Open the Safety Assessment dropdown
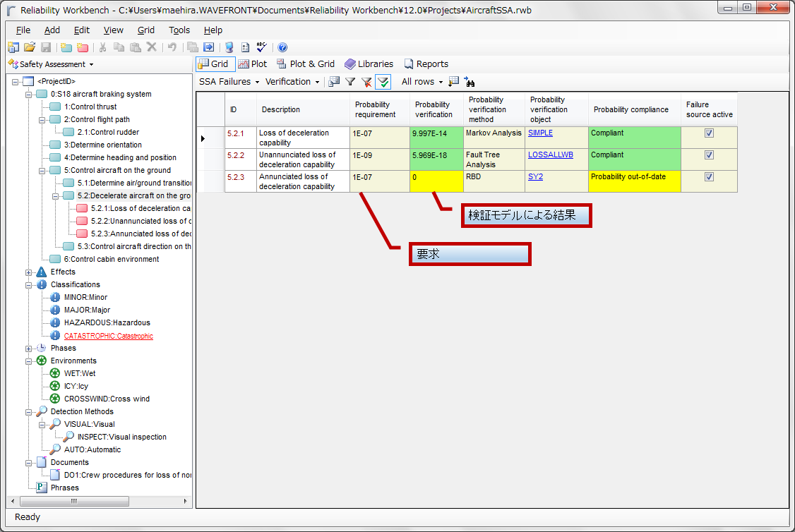The height and width of the screenshot is (532, 795). 52,64
